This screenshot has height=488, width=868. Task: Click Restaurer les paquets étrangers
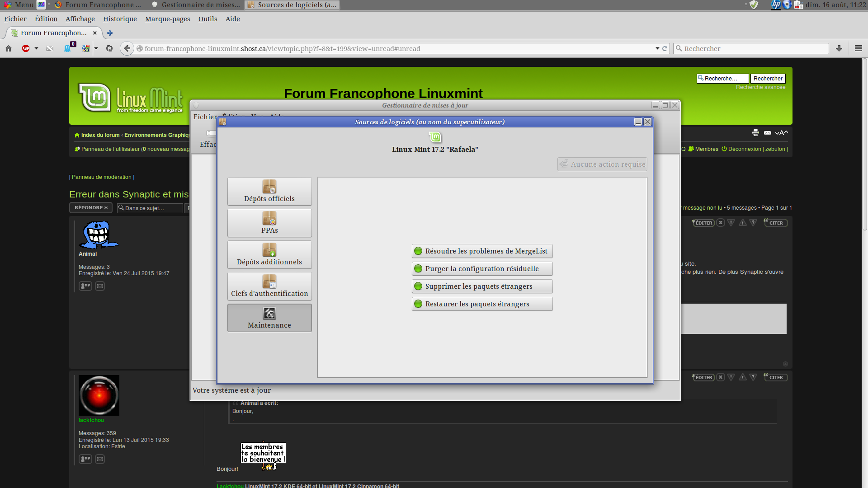(x=482, y=304)
